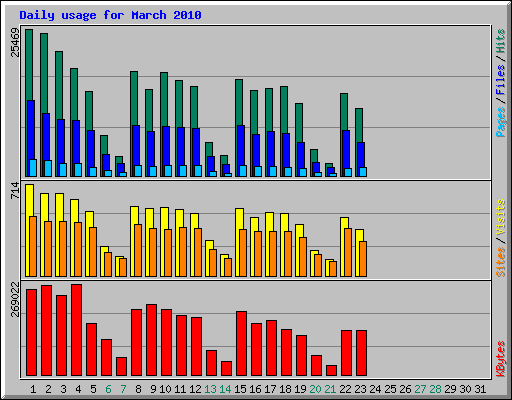The height and width of the screenshot is (400, 512).
Task: Click day 4 on the x-axis
Action: (x=78, y=389)
